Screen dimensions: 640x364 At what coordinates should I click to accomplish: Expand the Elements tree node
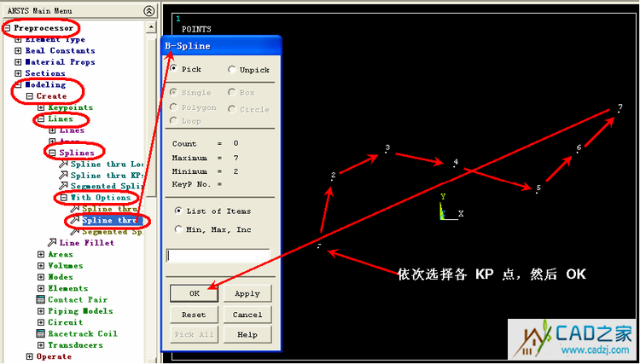(41, 289)
